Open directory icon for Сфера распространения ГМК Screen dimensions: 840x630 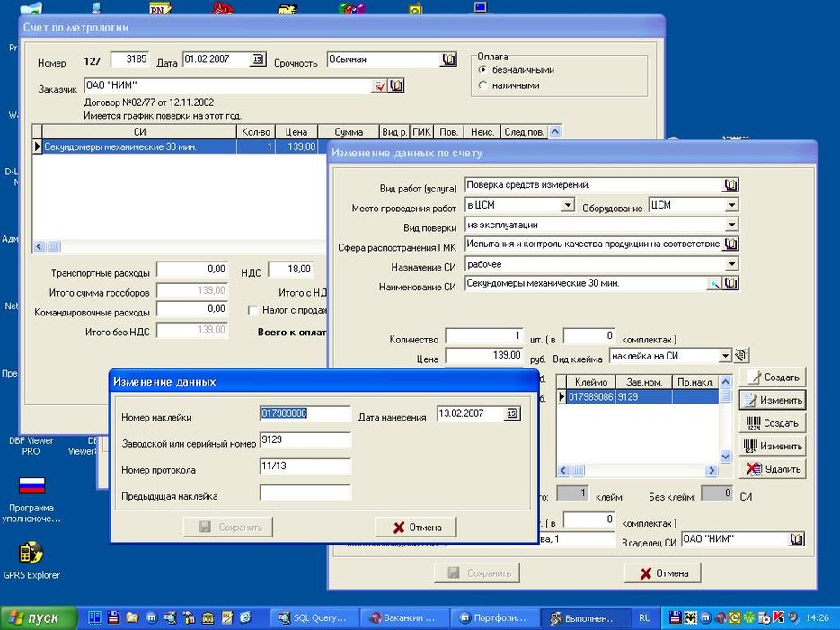[730, 244]
